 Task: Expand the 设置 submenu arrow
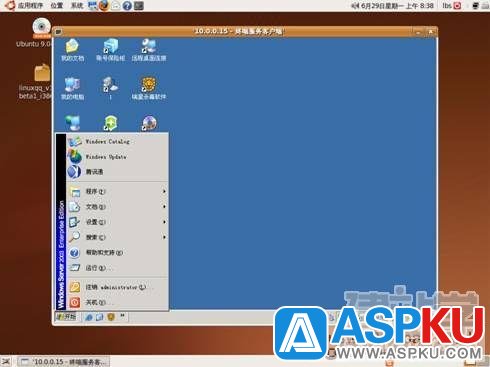(164, 222)
